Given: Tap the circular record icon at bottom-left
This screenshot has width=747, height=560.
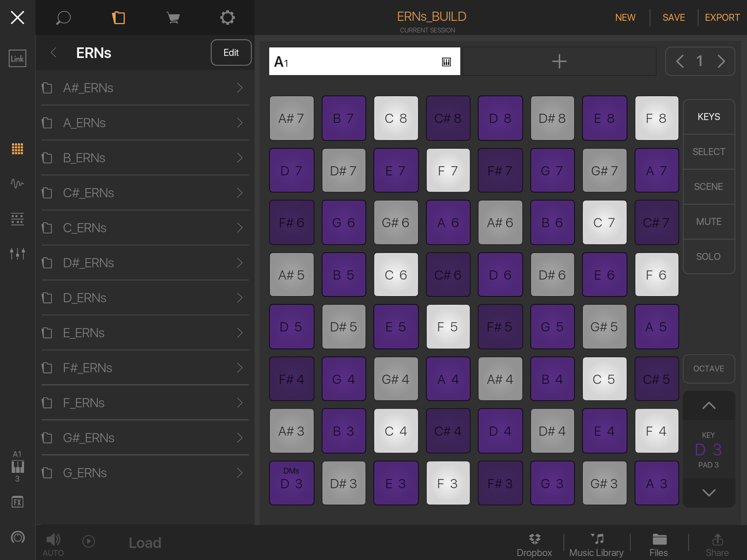Looking at the screenshot, I should click(x=17, y=537).
